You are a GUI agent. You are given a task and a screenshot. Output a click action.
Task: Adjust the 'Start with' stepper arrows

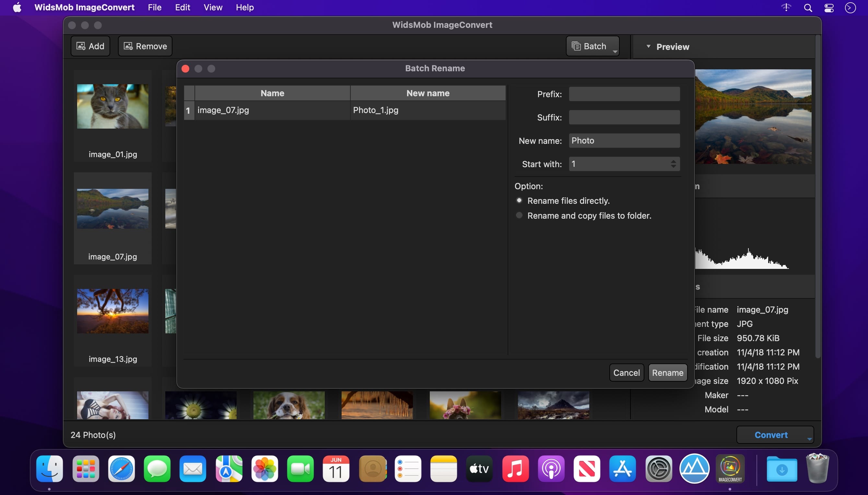tap(673, 164)
